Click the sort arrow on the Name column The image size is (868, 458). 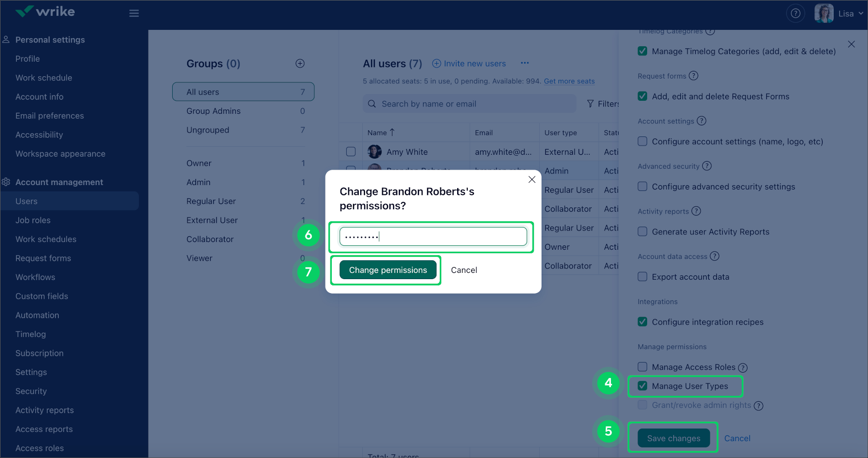tap(391, 132)
